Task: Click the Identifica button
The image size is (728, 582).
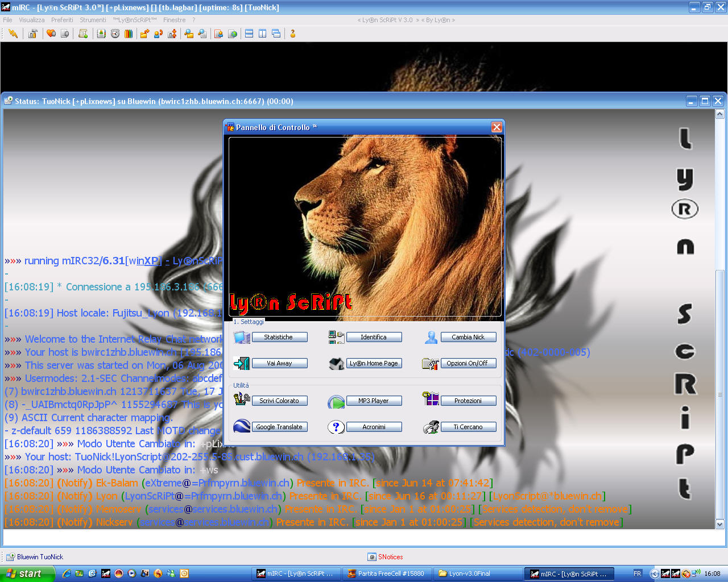Action: click(x=374, y=337)
